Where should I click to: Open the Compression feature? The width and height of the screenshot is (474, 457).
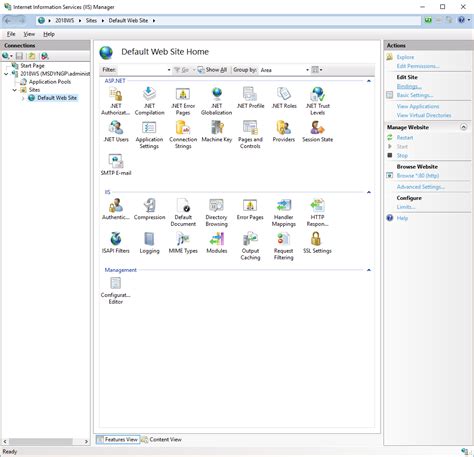[149, 209]
